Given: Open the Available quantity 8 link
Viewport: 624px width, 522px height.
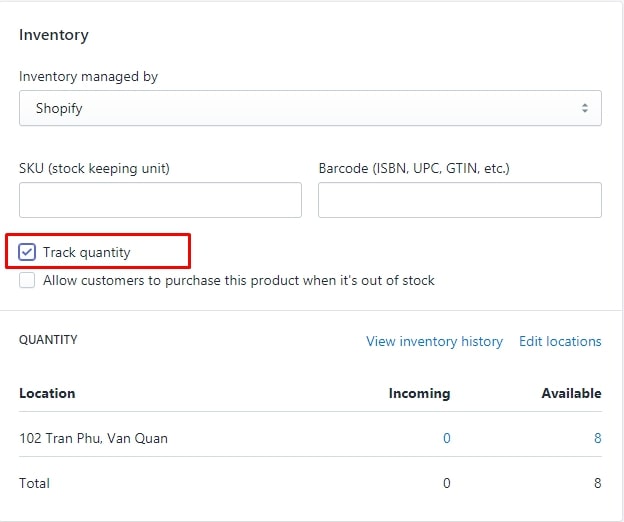Looking at the screenshot, I should click(x=597, y=438).
